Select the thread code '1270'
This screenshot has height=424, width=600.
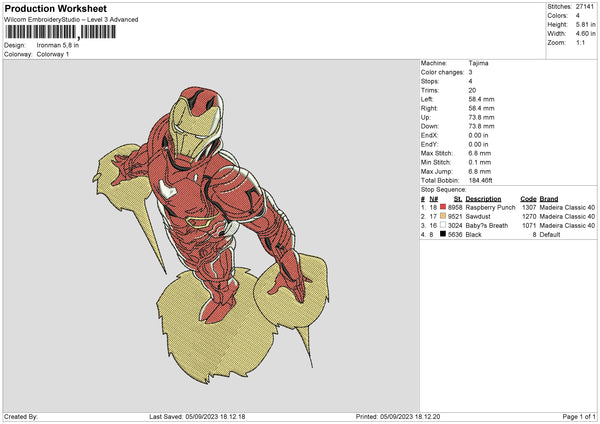(x=529, y=217)
